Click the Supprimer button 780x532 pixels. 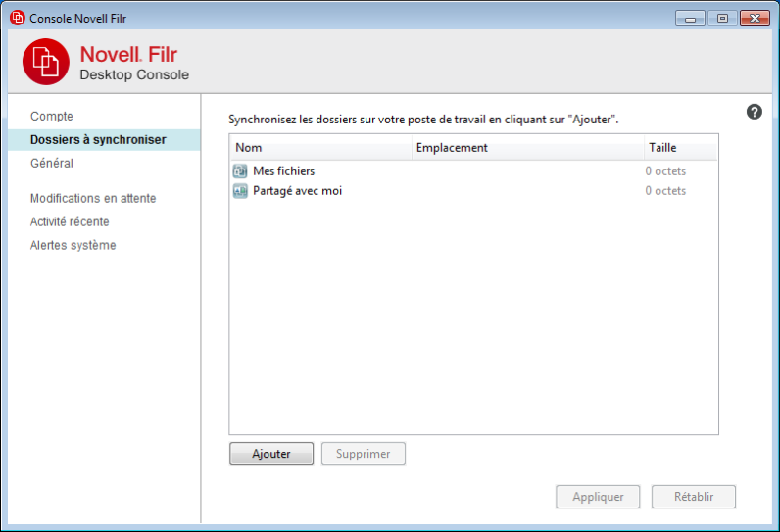363,454
